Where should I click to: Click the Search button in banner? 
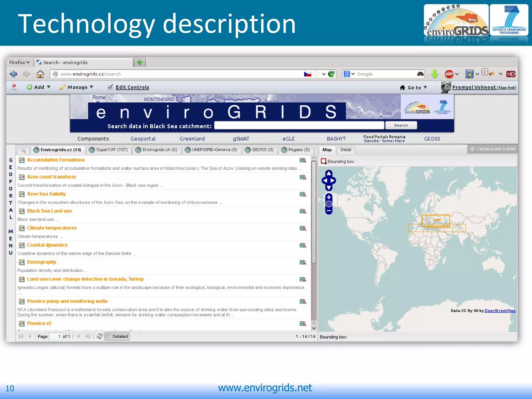(401, 125)
